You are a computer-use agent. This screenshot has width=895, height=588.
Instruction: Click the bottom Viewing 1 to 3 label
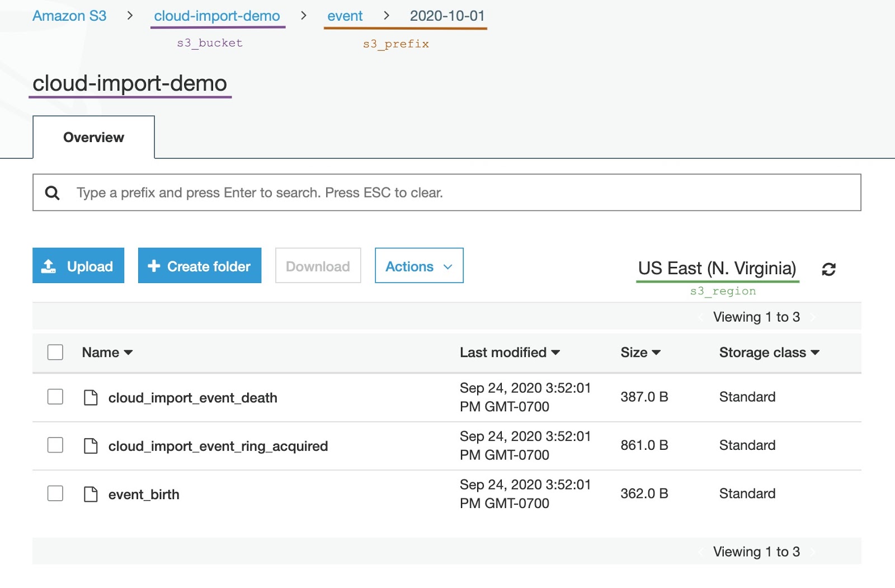coord(756,552)
